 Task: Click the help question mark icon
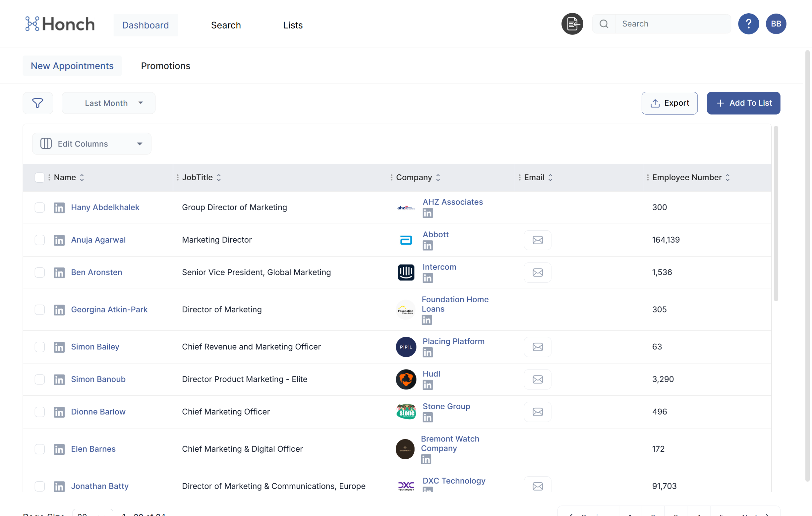coord(748,23)
